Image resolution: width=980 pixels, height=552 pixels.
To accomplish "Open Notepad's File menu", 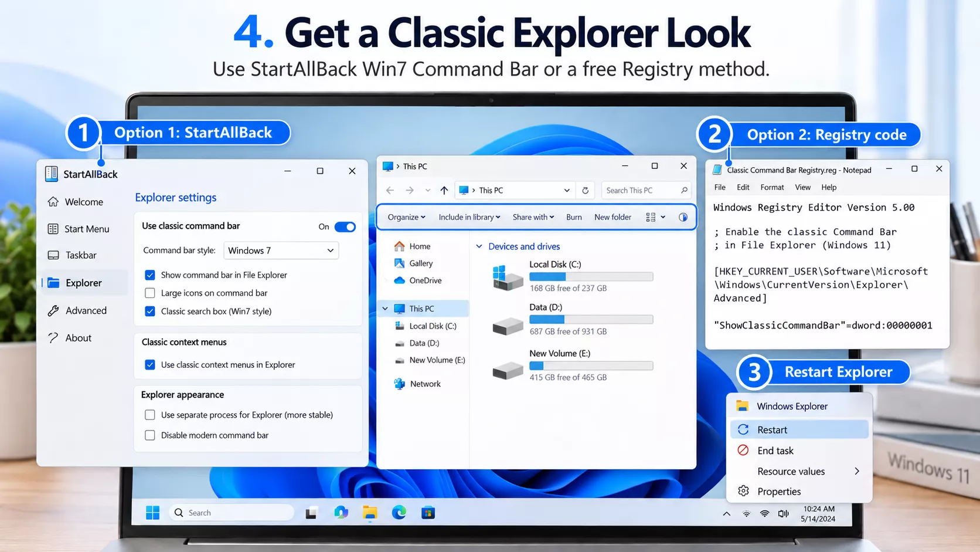I will [720, 187].
